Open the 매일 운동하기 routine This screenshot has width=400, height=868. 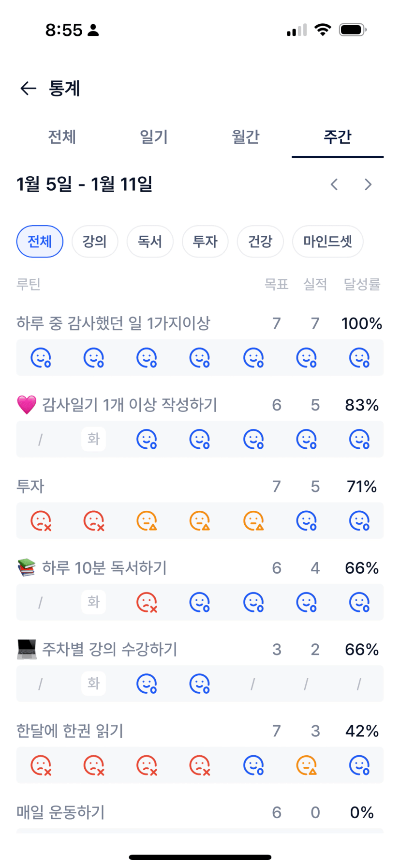[61, 812]
